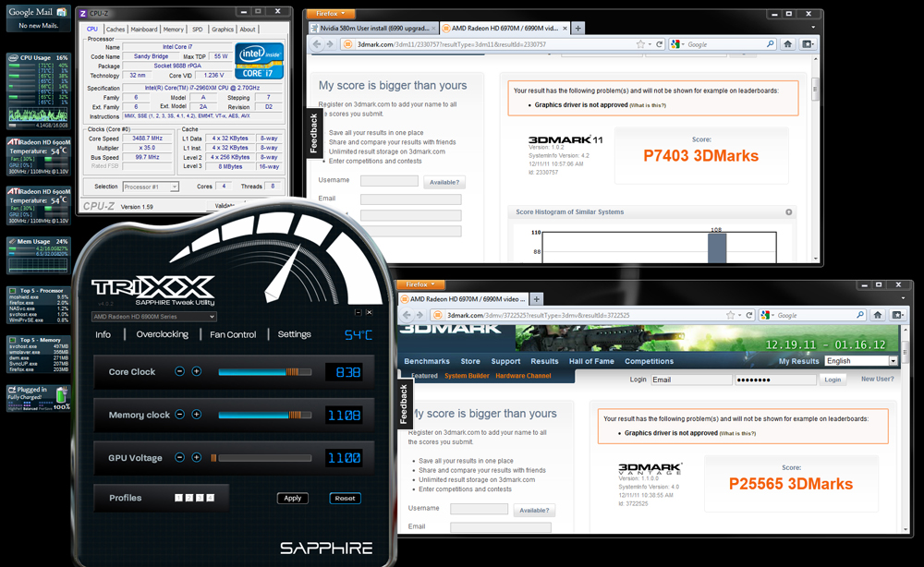924x567 pixels.
Task: Open list-all-tabs arrow in top Firefox window
Action: point(813,28)
